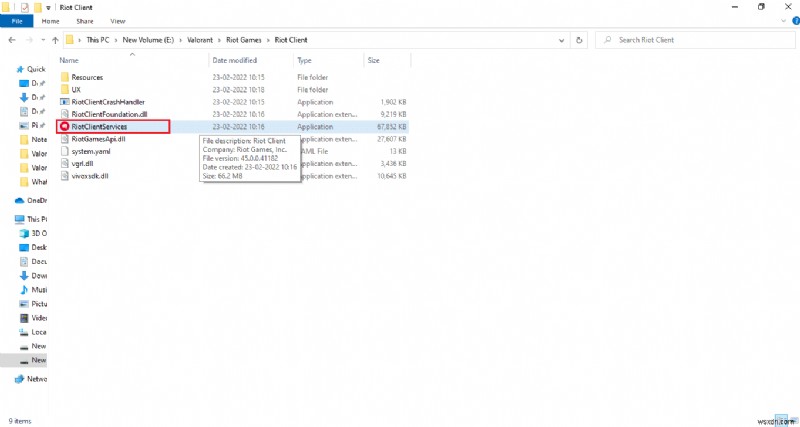Open the Share ribbon tab
Image resolution: width=800 pixels, height=427 pixels.
[x=84, y=21]
